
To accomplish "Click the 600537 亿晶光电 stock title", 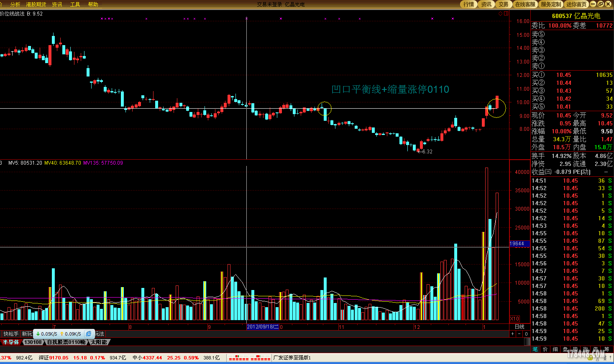I will click(576, 16).
